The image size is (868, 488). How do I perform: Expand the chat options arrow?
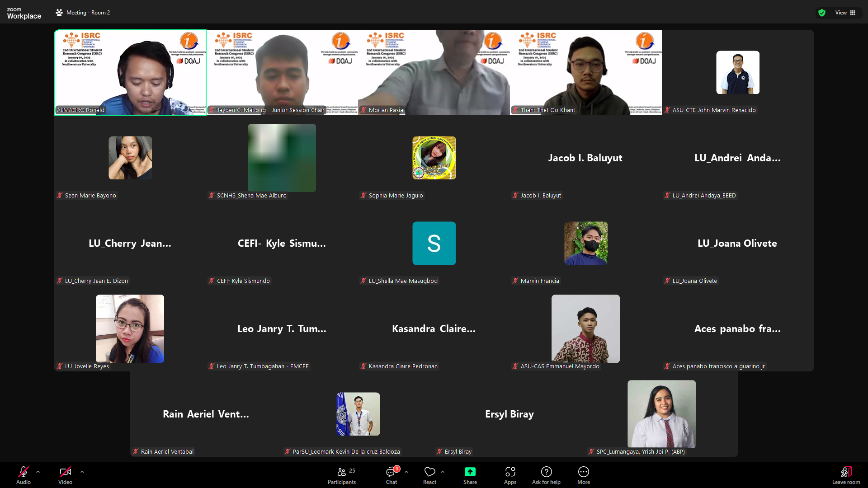tap(406, 471)
